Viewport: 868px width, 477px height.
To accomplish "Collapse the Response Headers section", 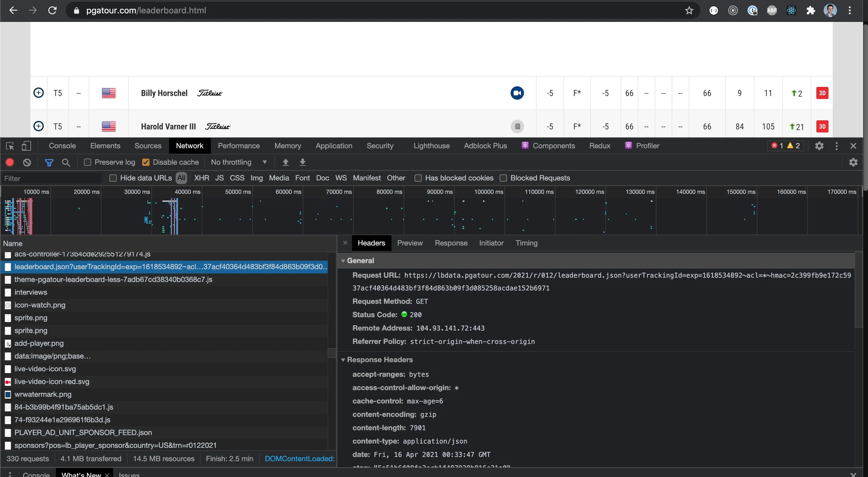I will pos(343,360).
